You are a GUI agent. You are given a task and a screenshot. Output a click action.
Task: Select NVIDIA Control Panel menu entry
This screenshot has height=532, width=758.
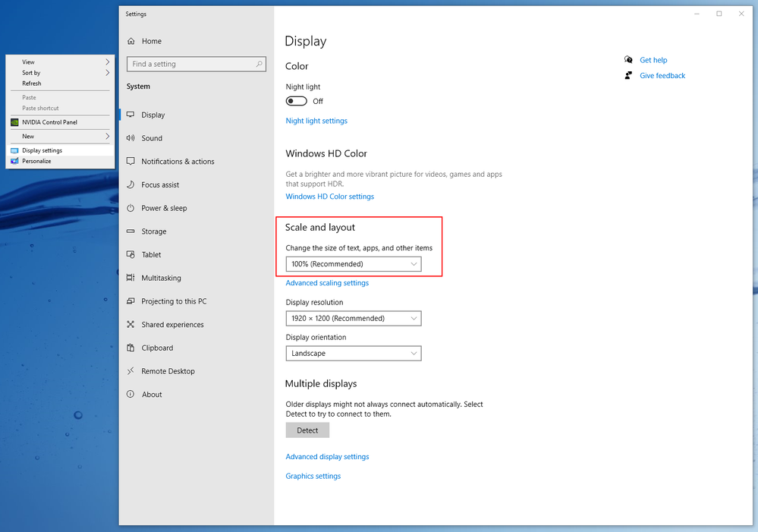tap(61, 122)
